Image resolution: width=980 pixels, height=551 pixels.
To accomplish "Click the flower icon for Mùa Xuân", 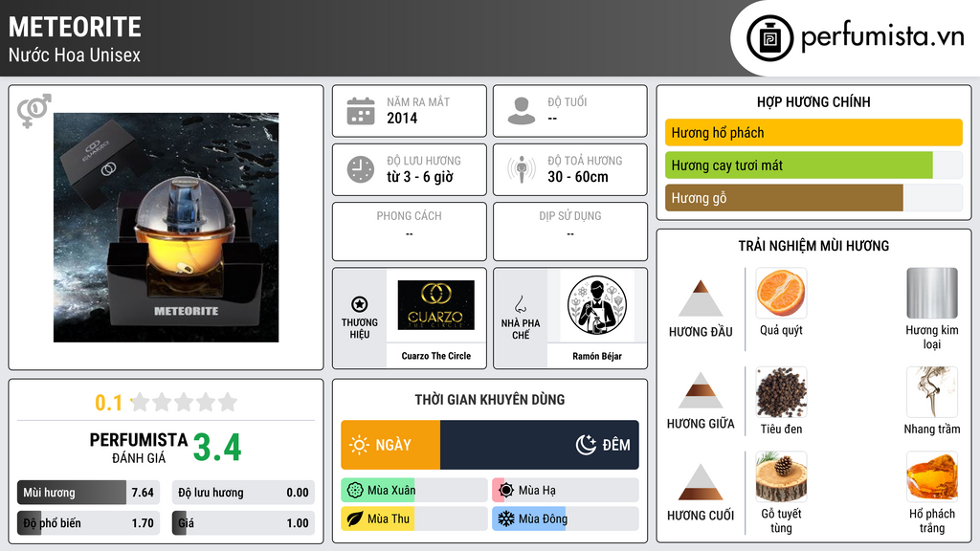I will tap(355, 491).
